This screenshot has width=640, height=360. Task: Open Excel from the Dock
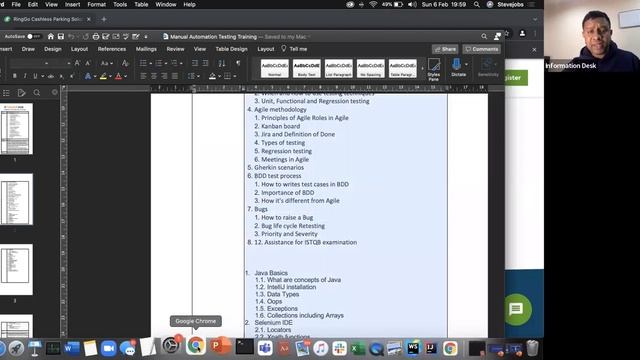click(357, 349)
